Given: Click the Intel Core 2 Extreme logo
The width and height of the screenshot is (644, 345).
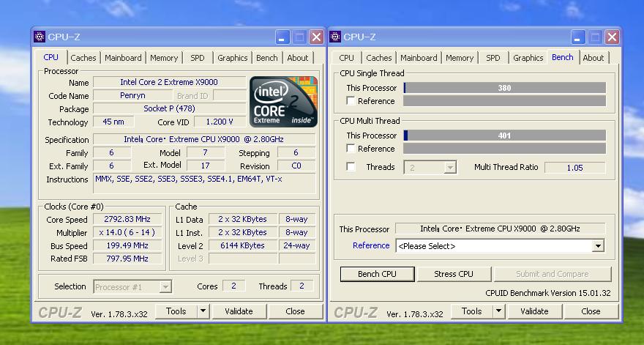Looking at the screenshot, I should pos(283,100).
